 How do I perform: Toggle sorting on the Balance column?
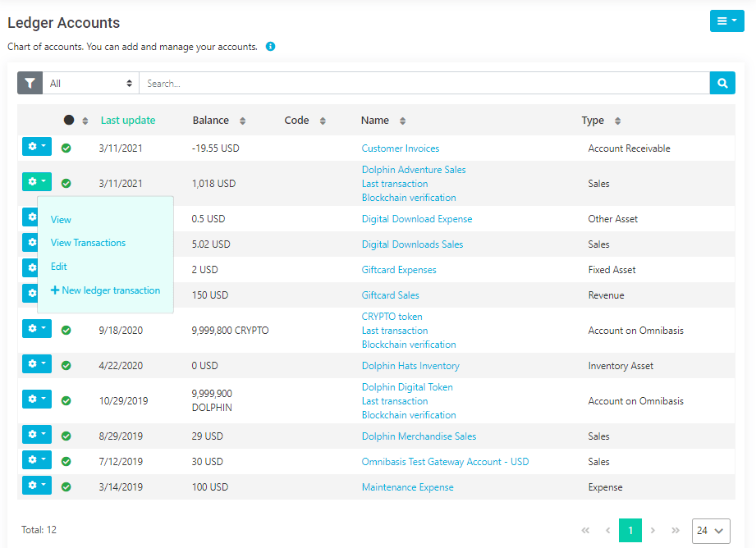(x=243, y=120)
